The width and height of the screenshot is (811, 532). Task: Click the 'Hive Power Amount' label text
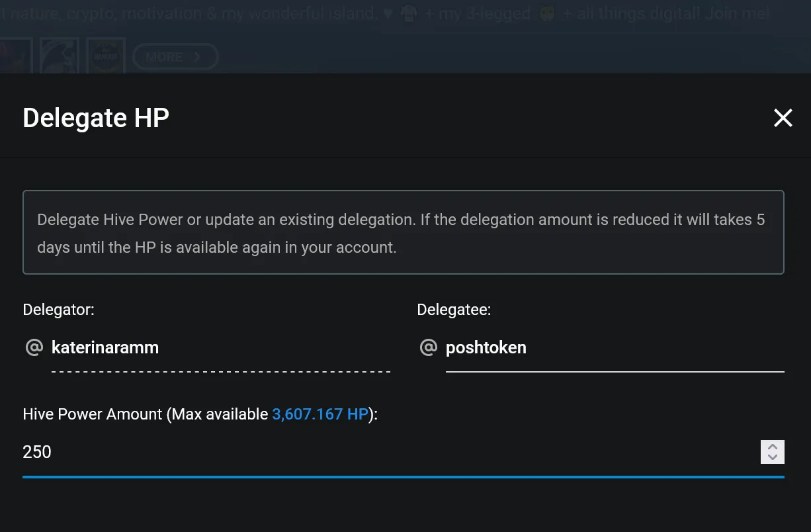point(93,414)
